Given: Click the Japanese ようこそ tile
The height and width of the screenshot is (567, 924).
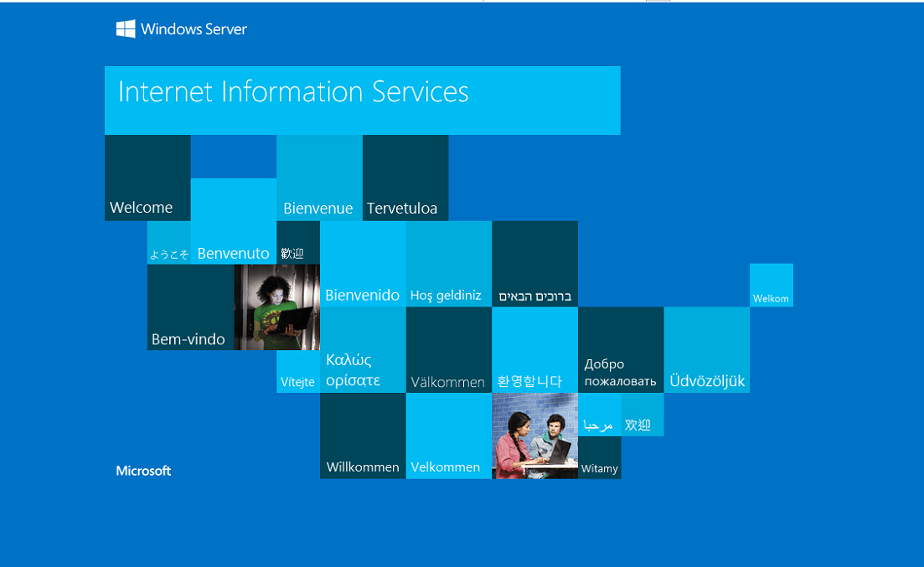Looking at the screenshot, I should click(x=169, y=243).
